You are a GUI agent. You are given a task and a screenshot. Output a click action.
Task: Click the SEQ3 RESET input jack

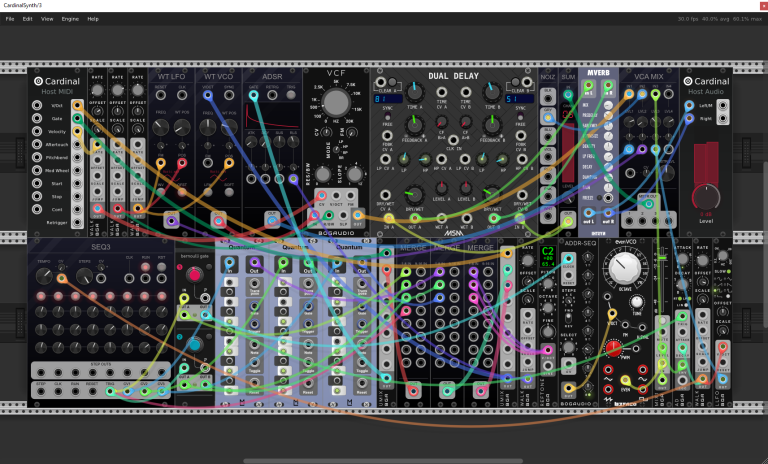click(92, 391)
